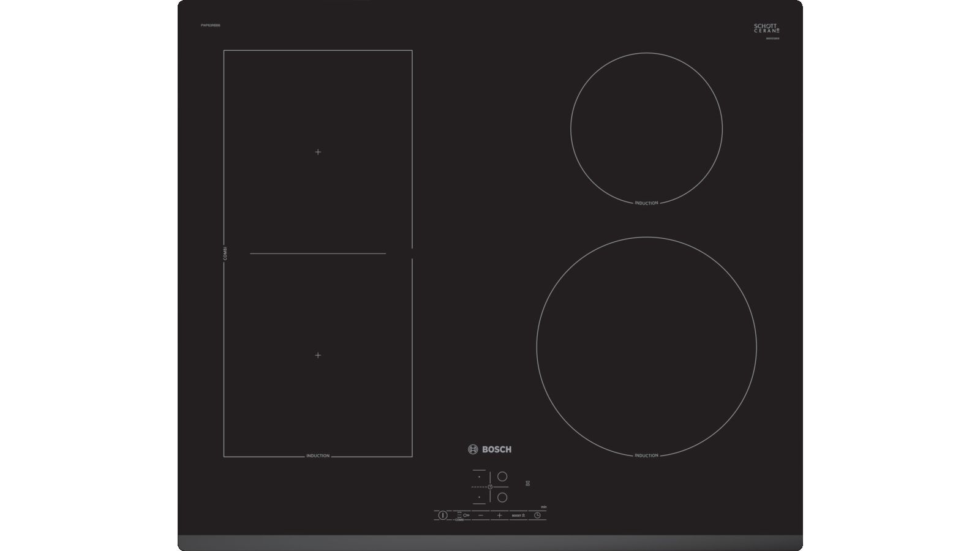Tap the main power on/off symbol
This screenshot has height=551, width=980.
click(443, 515)
